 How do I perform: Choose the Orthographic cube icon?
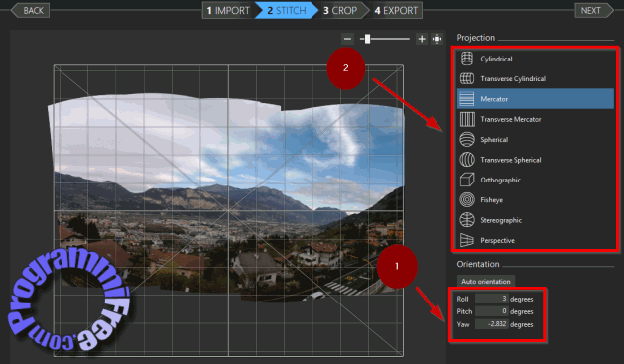pyautogui.click(x=467, y=180)
